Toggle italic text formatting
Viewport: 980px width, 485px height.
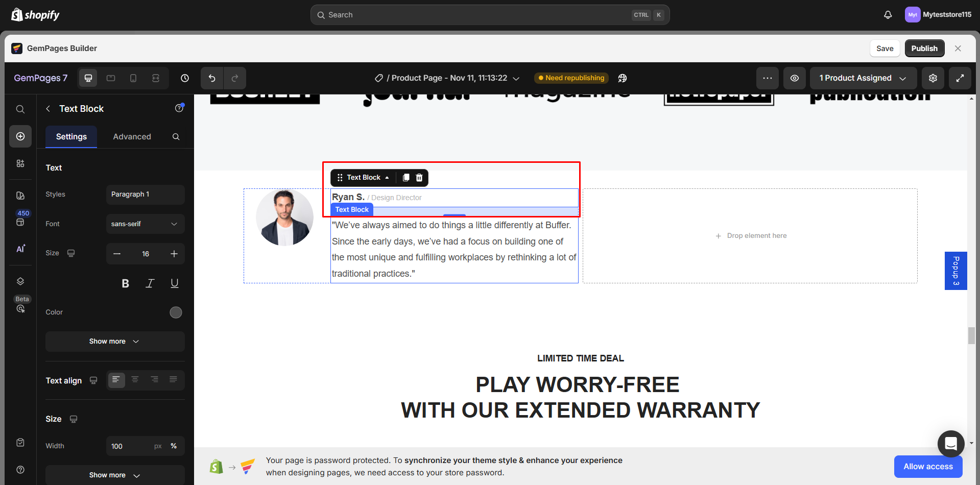coord(150,283)
